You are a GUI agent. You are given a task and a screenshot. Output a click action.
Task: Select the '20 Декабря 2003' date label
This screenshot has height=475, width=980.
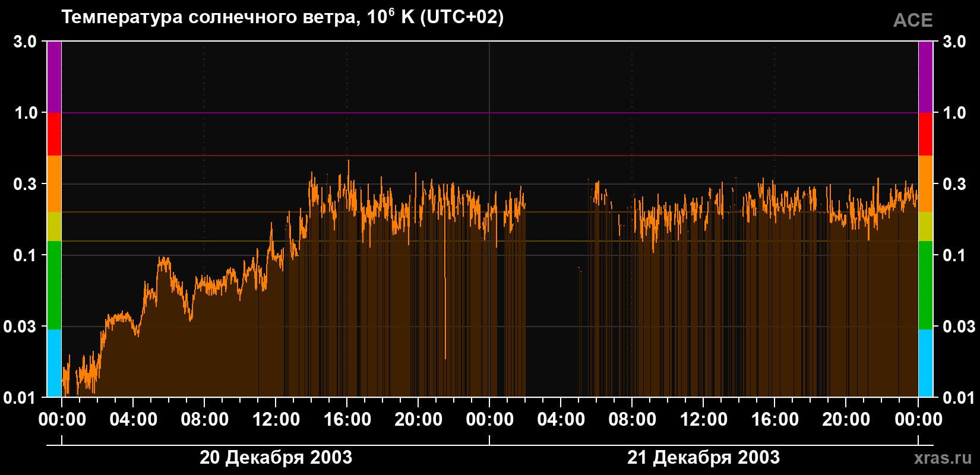point(276,457)
